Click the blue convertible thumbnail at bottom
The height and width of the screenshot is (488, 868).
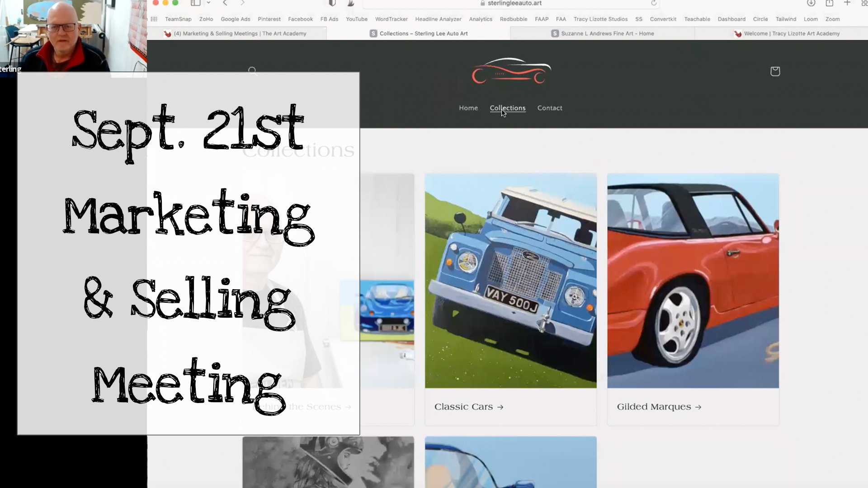point(511,462)
